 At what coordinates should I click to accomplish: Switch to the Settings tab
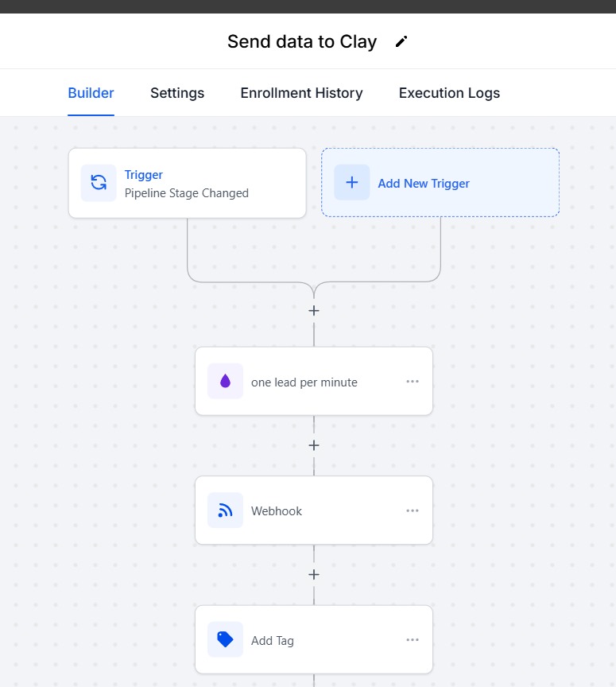pyautogui.click(x=177, y=93)
